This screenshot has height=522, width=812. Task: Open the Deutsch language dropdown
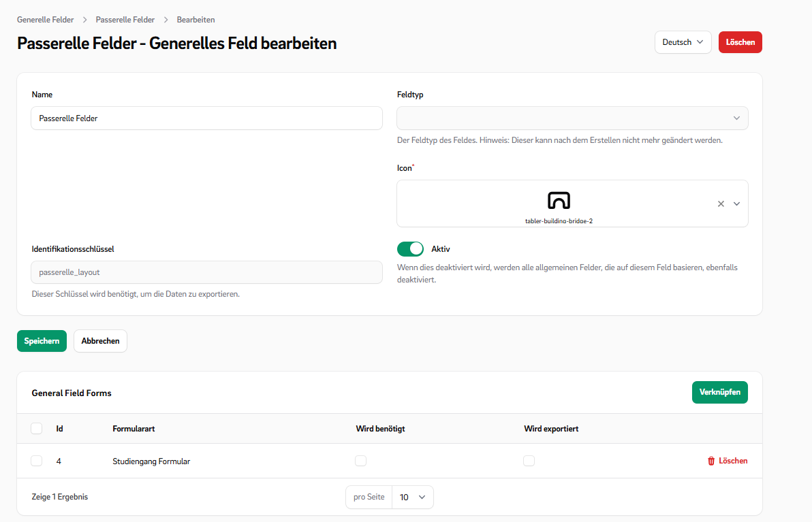pos(683,42)
